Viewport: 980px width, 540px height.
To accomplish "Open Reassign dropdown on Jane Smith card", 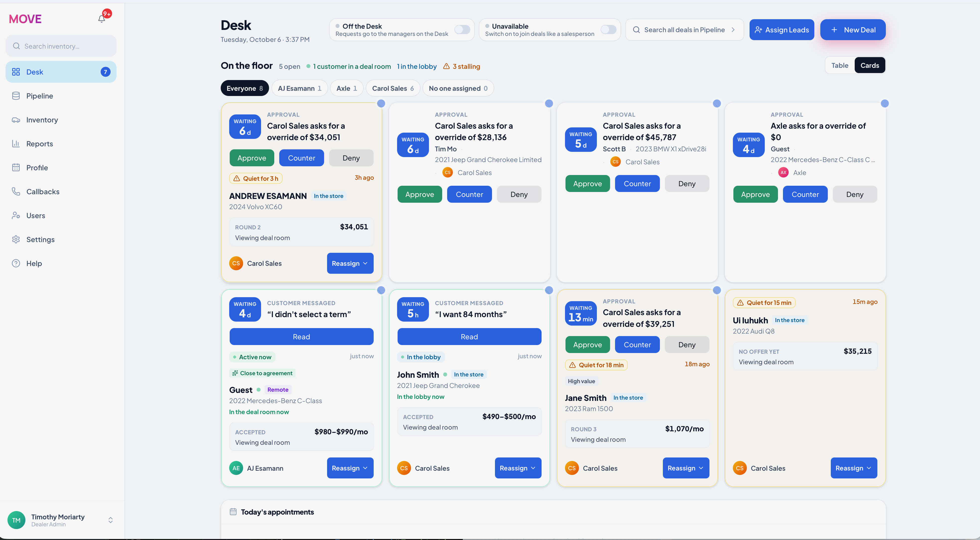I will pyautogui.click(x=686, y=468).
